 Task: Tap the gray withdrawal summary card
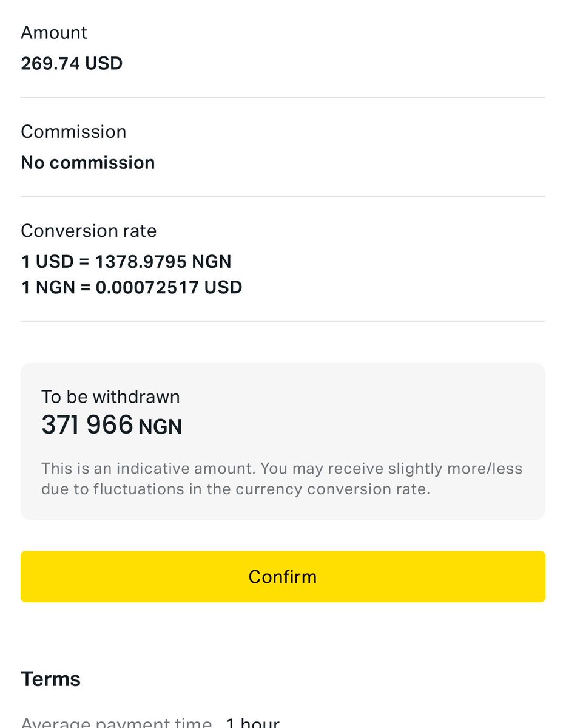coord(283,441)
